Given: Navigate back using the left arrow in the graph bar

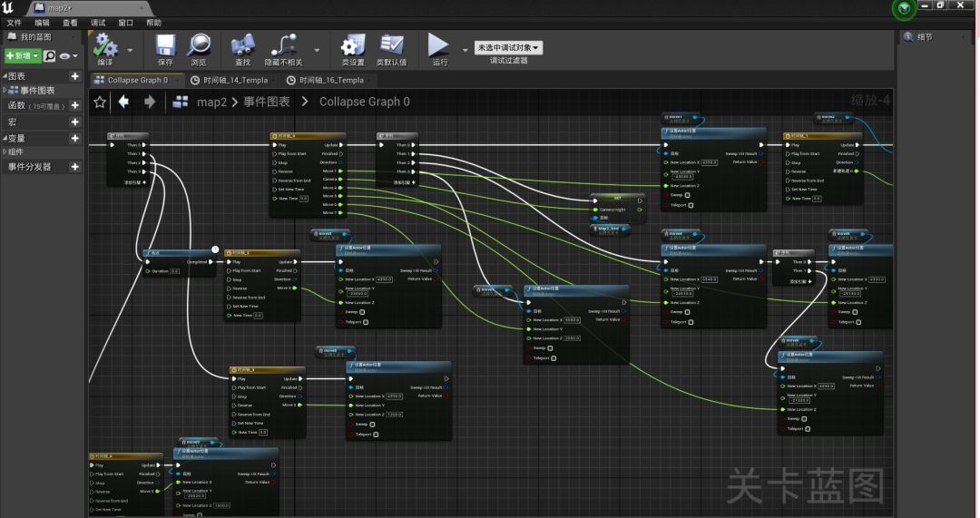Looking at the screenshot, I should (x=123, y=102).
